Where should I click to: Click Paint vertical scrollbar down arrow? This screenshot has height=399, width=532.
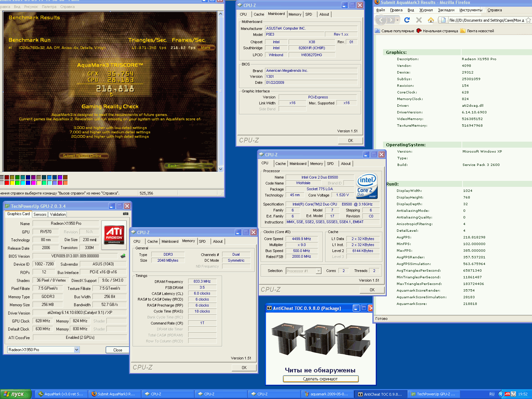[x=220, y=169]
